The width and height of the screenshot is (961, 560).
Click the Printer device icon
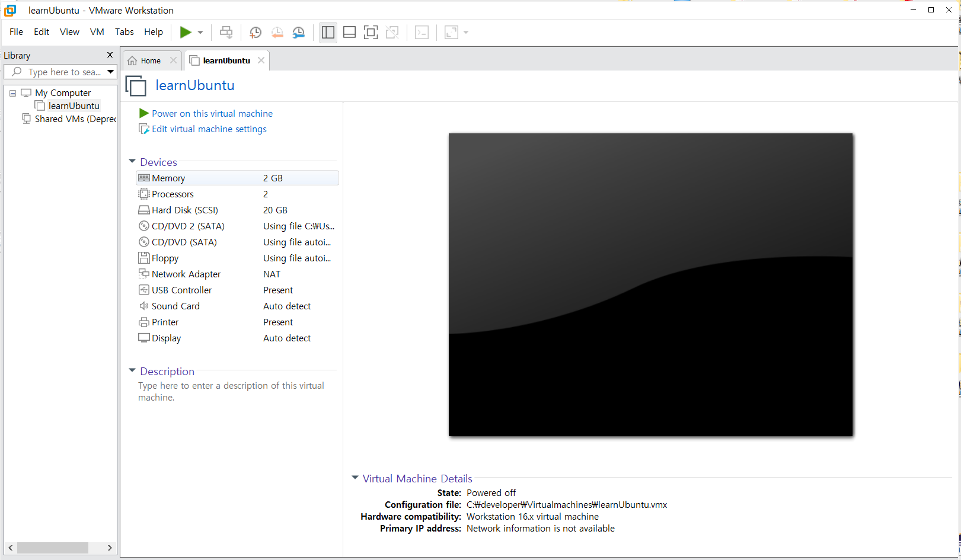point(144,322)
